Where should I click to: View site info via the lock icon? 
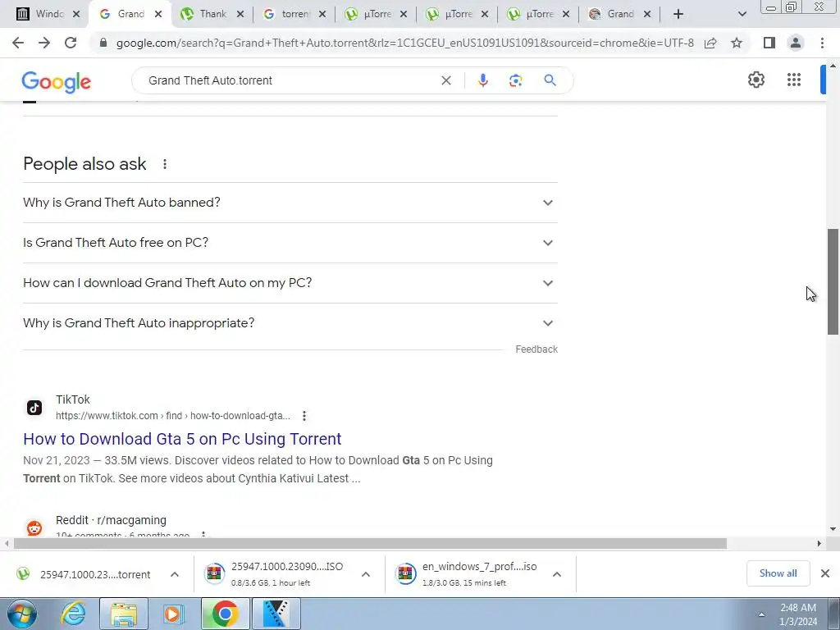103,43
